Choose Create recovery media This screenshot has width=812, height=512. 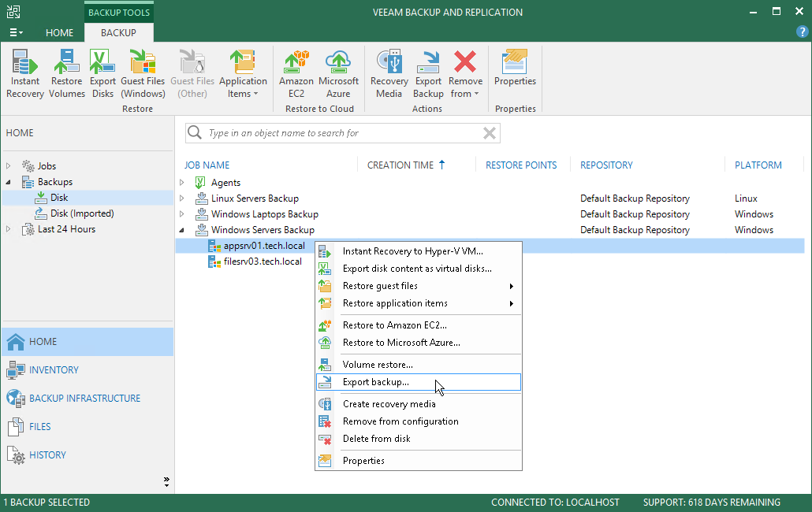(419, 404)
